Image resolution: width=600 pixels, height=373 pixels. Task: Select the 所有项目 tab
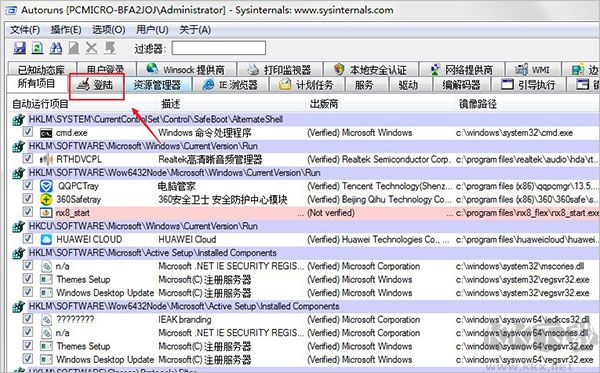(x=37, y=84)
